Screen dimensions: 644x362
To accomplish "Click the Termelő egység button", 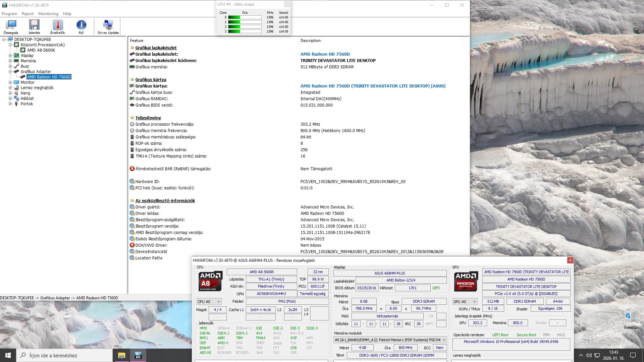I will [x=312, y=294].
